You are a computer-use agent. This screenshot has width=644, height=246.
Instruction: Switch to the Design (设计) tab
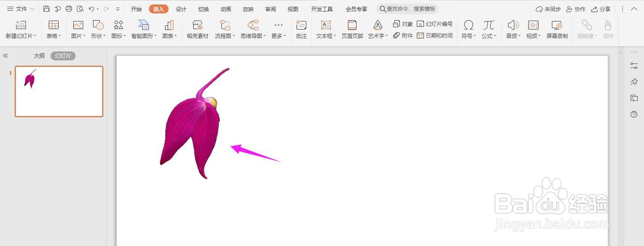pos(181,9)
